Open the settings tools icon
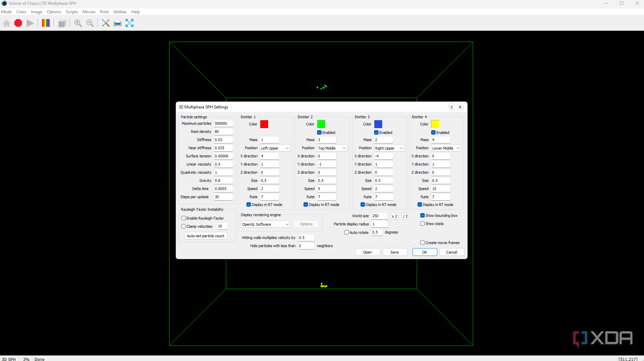This screenshot has height=361, width=644. (106, 23)
